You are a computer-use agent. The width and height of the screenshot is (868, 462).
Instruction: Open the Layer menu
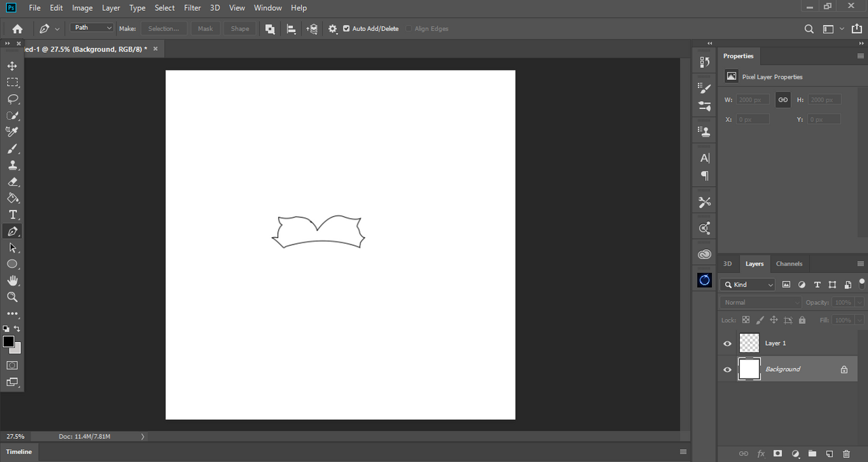tap(111, 8)
